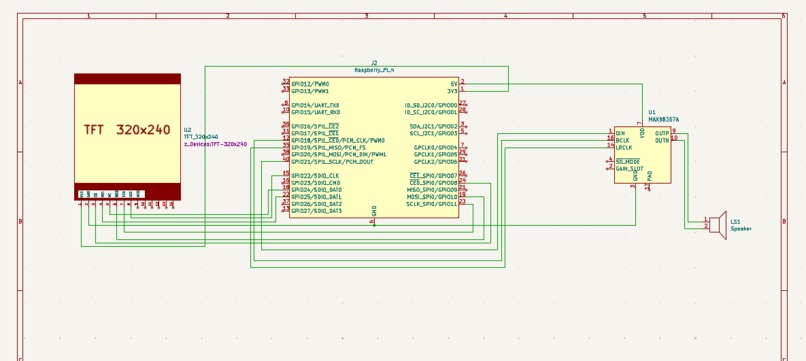Select the GPIO24/SDIO_DAT0 pin label

point(317,190)
